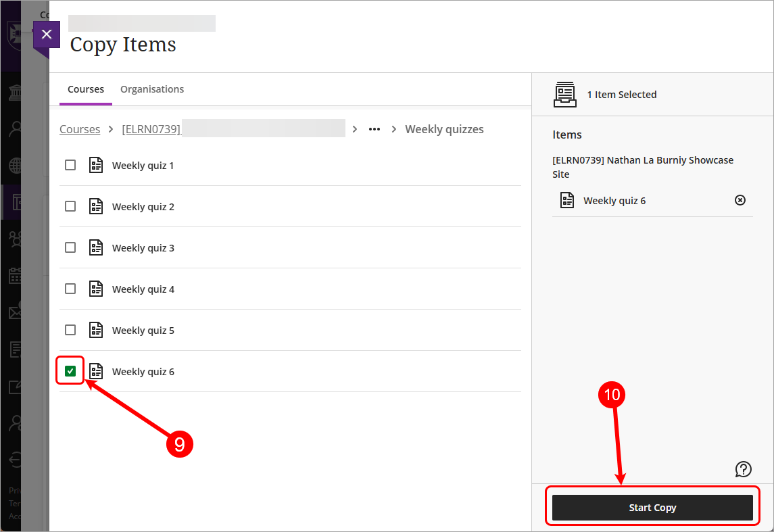Open the [ELRN0739] breadcrumb link
Image resolution: width=774 pixels, height=532 pixels.
tap(151, 129)
